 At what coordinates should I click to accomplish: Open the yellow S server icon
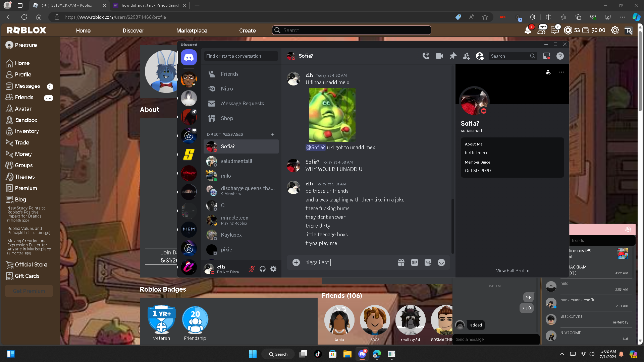pos(189,155)
